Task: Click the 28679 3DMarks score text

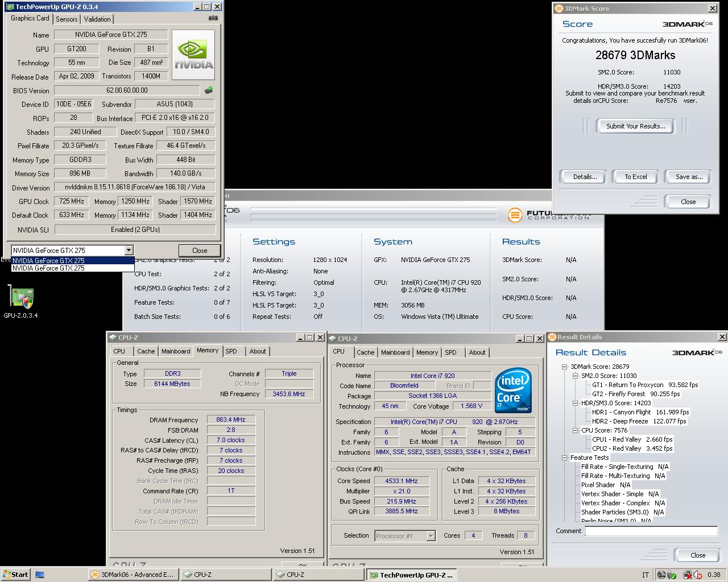Action: (635, 55)
